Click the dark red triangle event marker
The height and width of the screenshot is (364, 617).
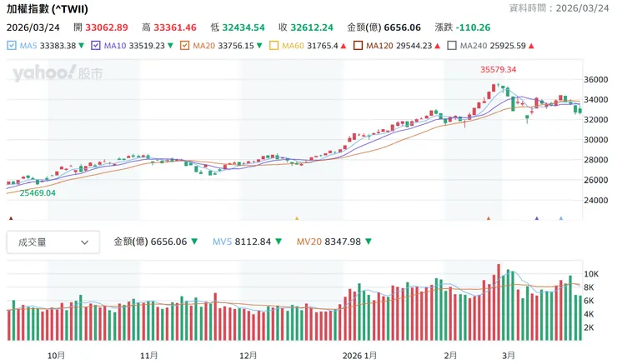coord(11,218)
